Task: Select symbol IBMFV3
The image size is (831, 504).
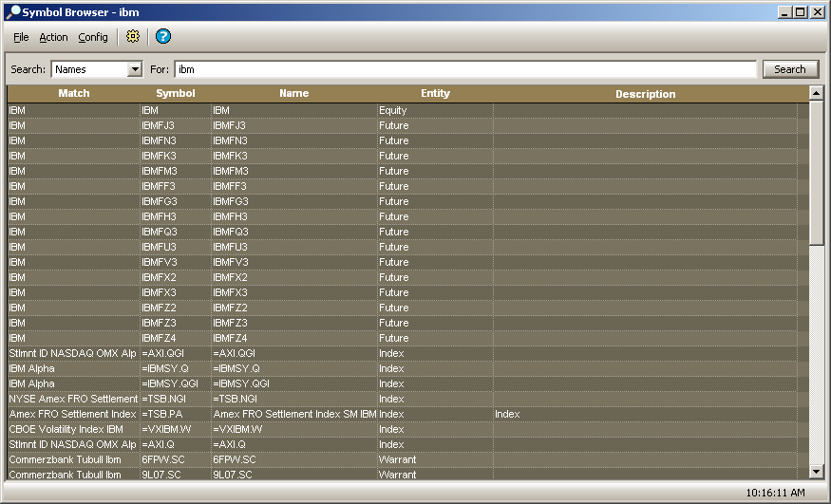Action: [x=176, y=262]
